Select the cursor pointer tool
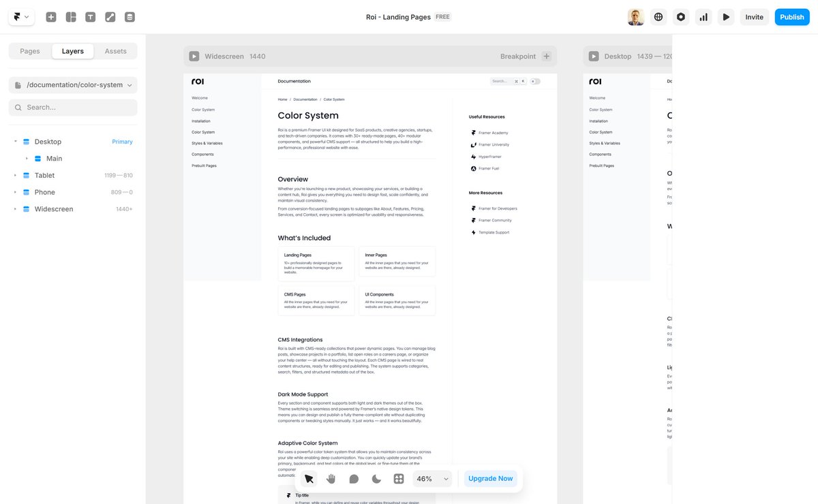Screen dimensions: 818x504 tap(309, 479)
